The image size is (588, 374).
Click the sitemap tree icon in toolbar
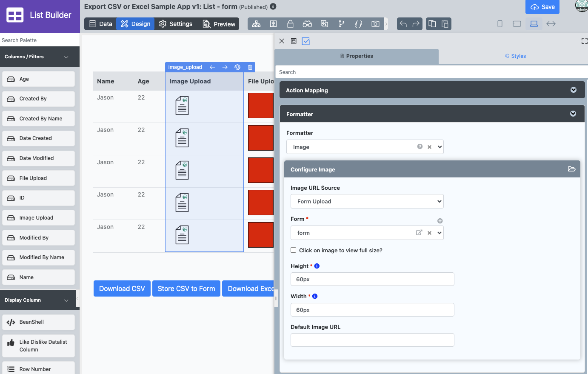click(256, 24)
